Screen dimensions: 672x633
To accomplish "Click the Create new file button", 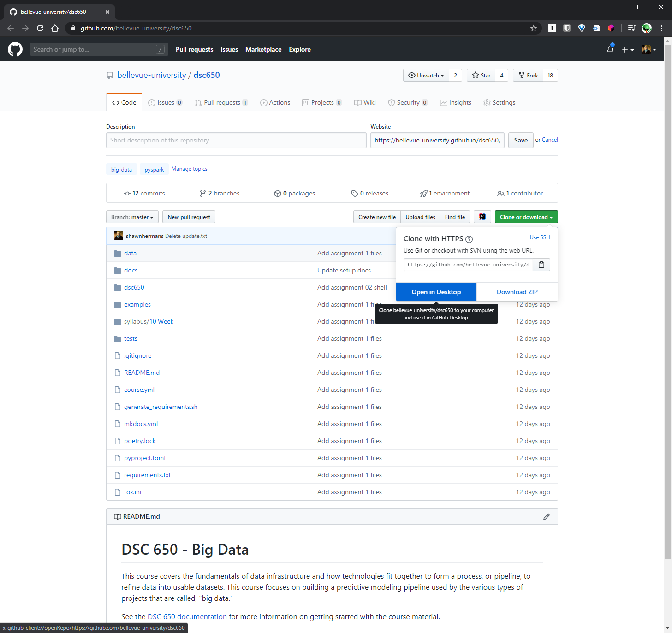I will click(x=377, y=217).
